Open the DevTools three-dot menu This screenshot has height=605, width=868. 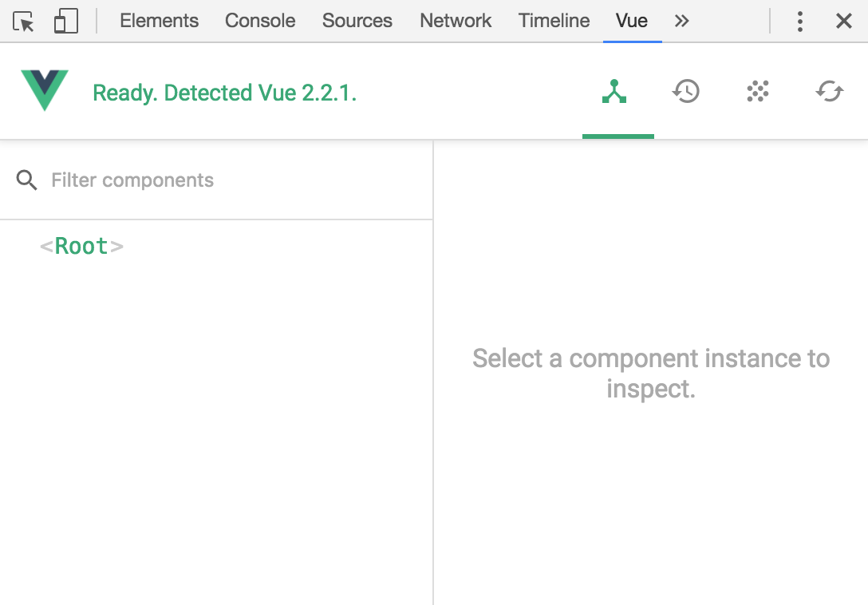(x=800, y=22)
